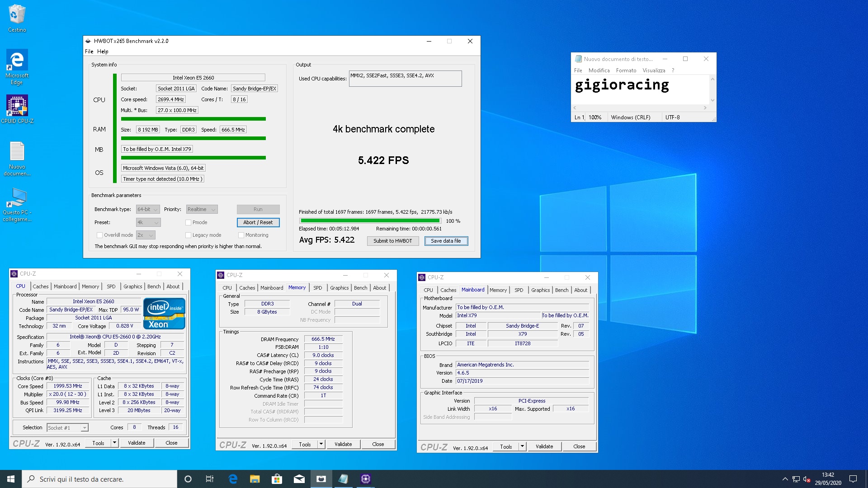Open the Microsoft Edge desktop shortcut
This screenshot has width=868, height=488.
17,67
